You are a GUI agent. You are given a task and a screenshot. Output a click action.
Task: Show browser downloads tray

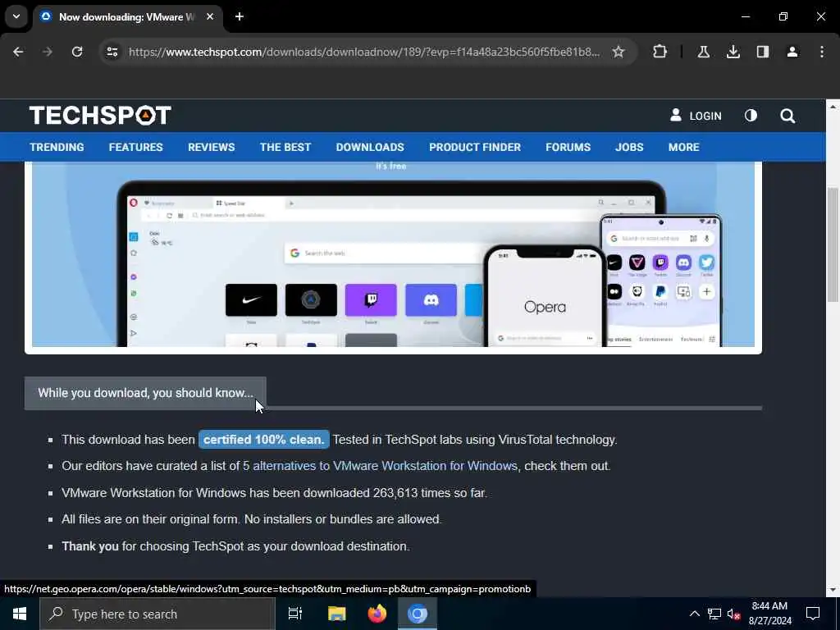[733, 52]
